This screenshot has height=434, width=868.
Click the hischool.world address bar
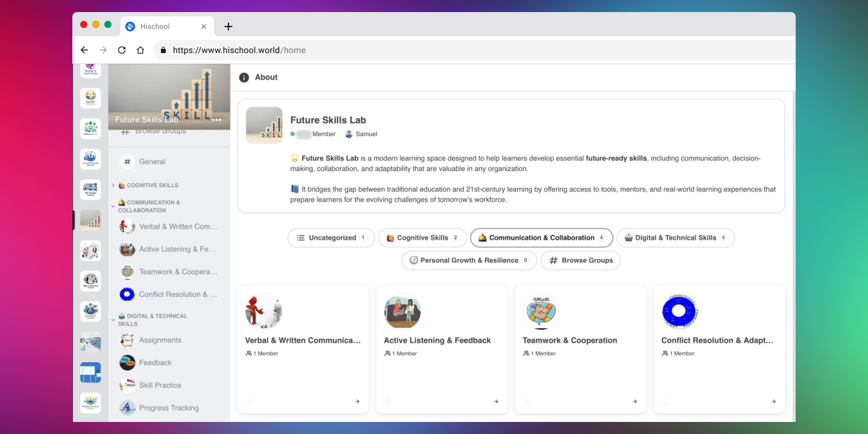474,50
